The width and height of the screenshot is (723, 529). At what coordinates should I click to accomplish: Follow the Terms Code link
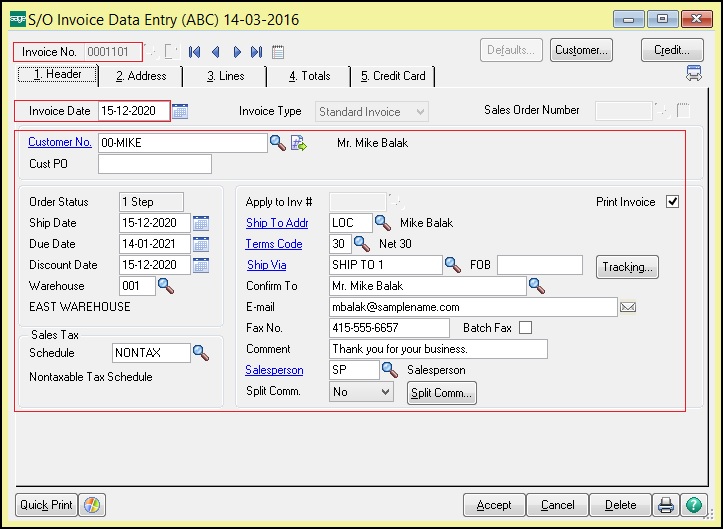tap(274, 244)
